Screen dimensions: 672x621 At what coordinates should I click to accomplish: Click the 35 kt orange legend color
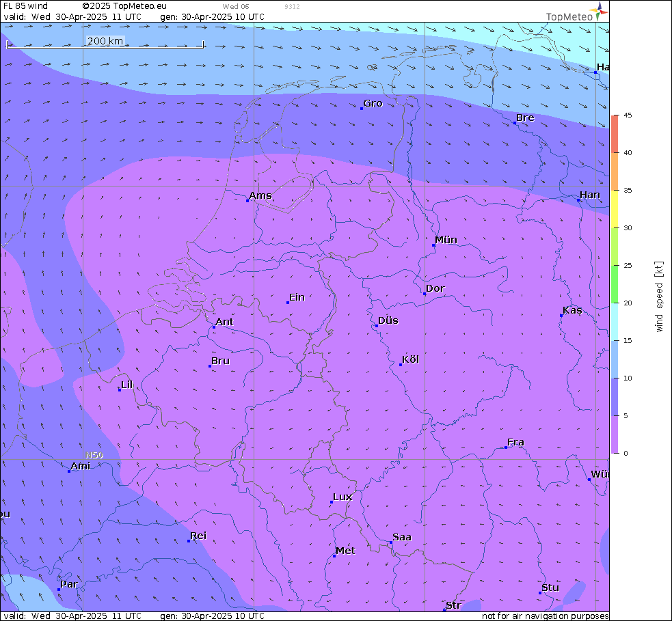point(615,171)
